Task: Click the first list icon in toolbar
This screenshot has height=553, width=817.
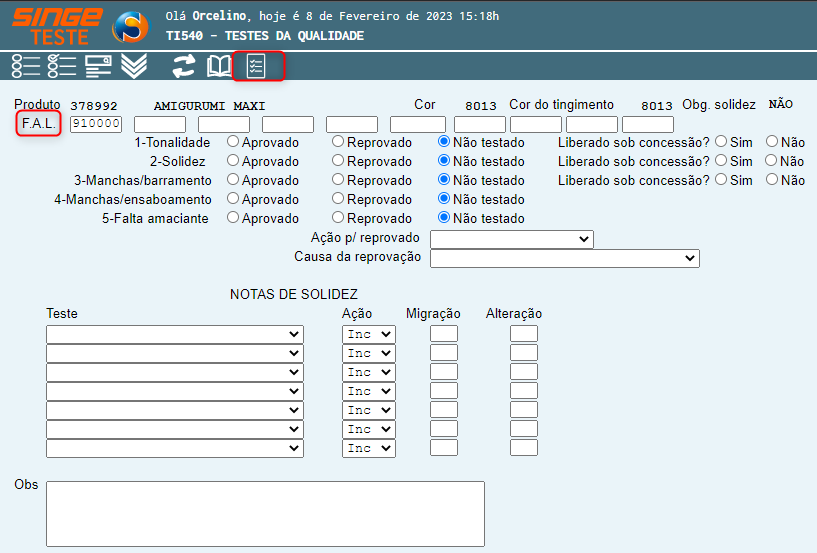Action: (x=26, y=67)
